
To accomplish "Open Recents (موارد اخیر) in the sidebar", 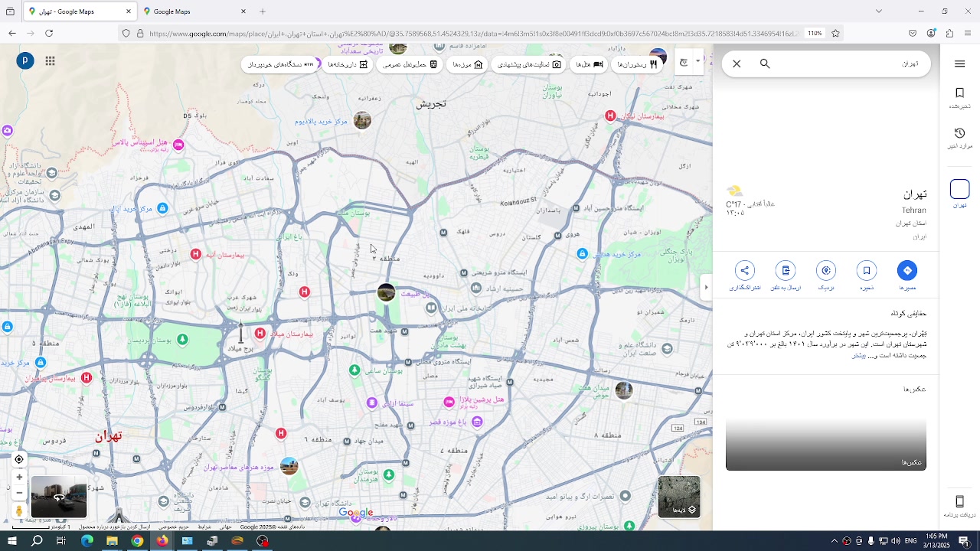I will [959, 139].
